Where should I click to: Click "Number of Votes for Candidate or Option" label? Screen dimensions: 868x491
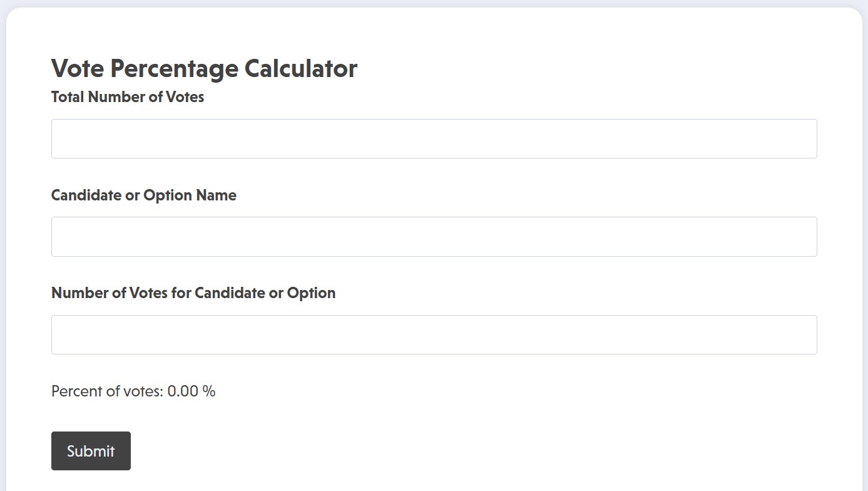coord(193,293)
